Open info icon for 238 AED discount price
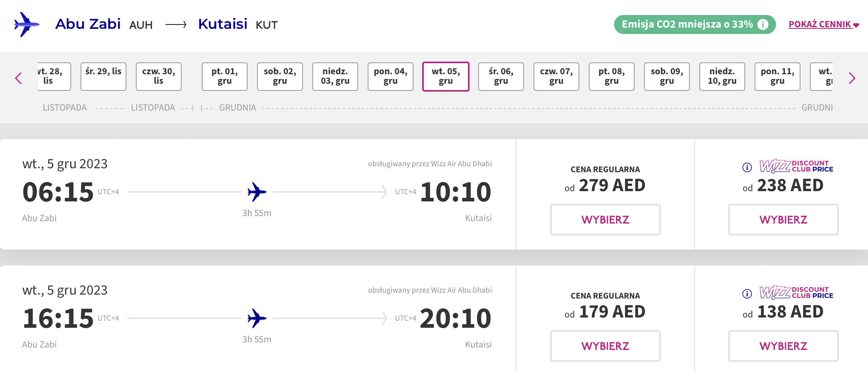Viewport: 868px width, 372px height. point(747,167)
